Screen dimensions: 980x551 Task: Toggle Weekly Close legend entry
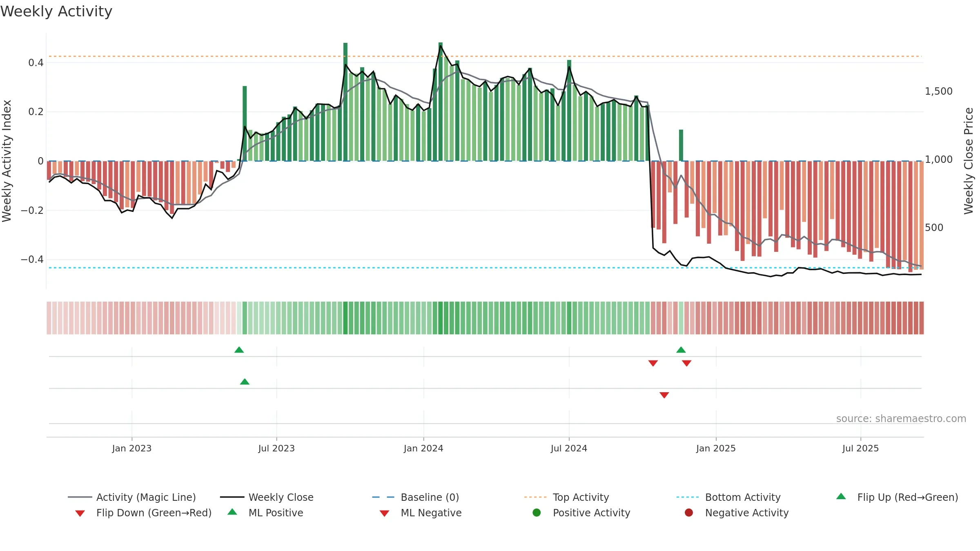click(x=267, y=497)
